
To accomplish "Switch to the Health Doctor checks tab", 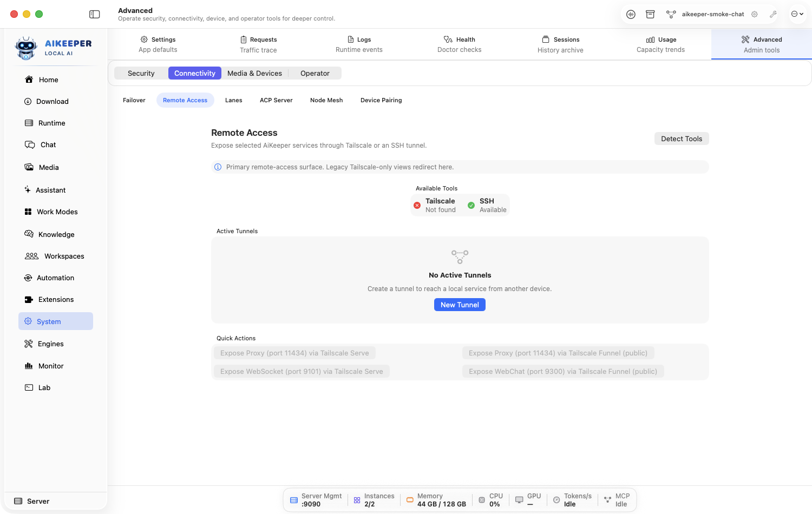I will 460,44.
